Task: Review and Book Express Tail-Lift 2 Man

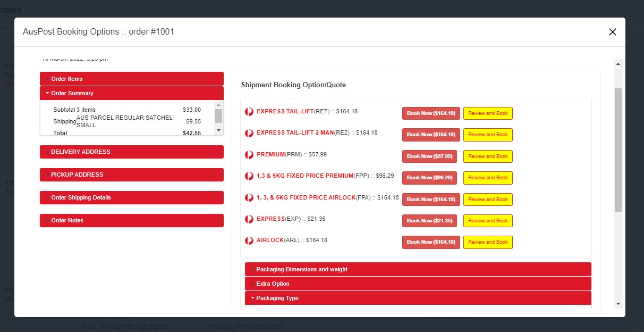Action: (x=488, y=135)
